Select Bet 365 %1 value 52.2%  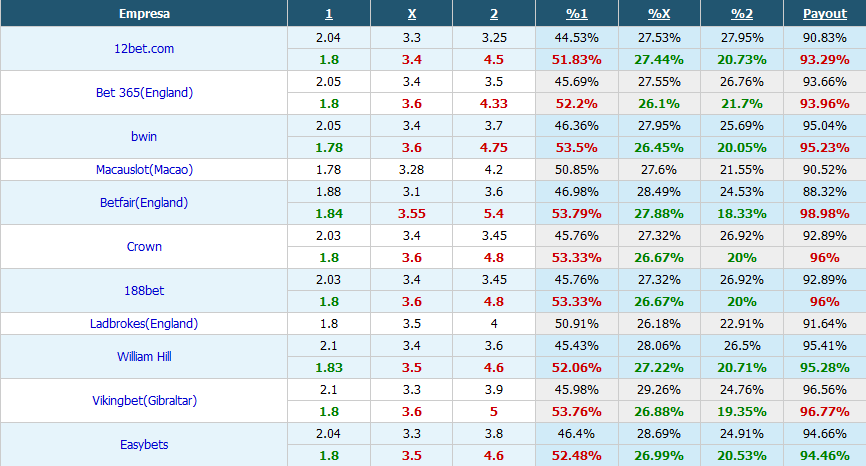click(x=577, y=104)
